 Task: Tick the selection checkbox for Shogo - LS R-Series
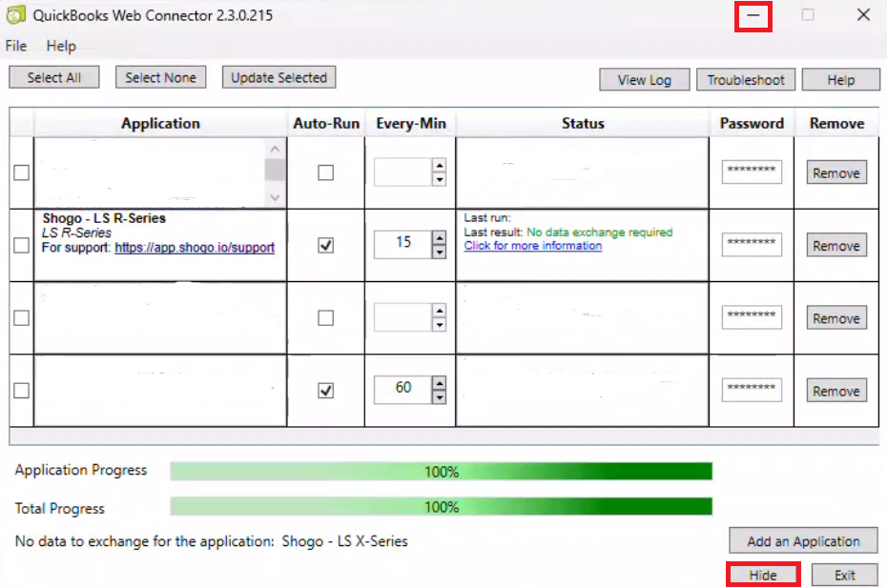(22, 245)
